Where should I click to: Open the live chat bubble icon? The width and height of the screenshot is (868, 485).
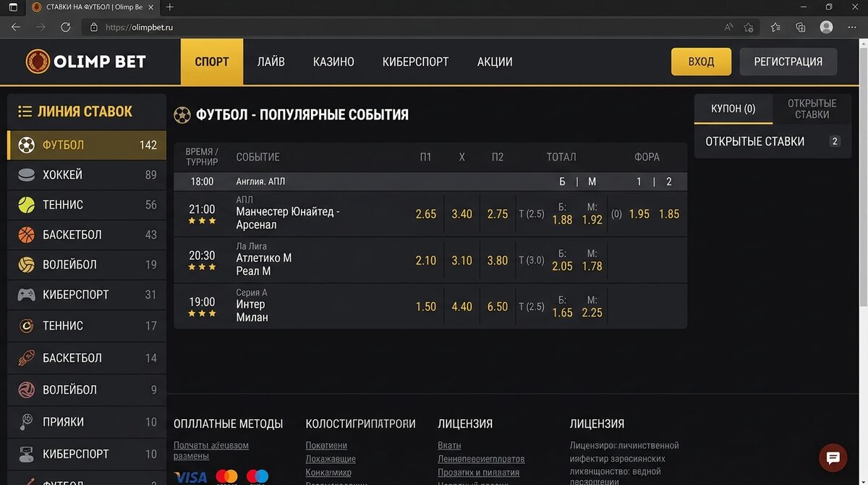coord(833,457)
